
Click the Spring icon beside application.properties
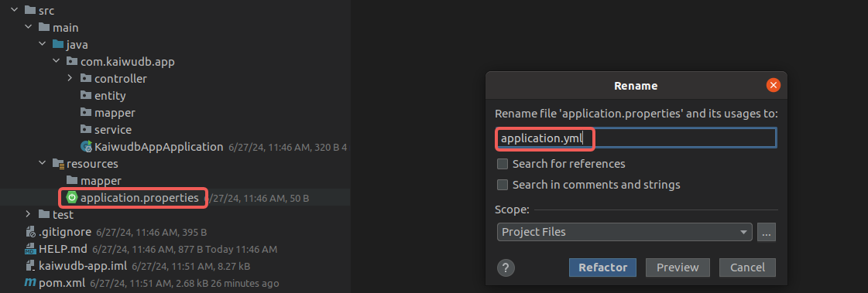coord(72,197)
